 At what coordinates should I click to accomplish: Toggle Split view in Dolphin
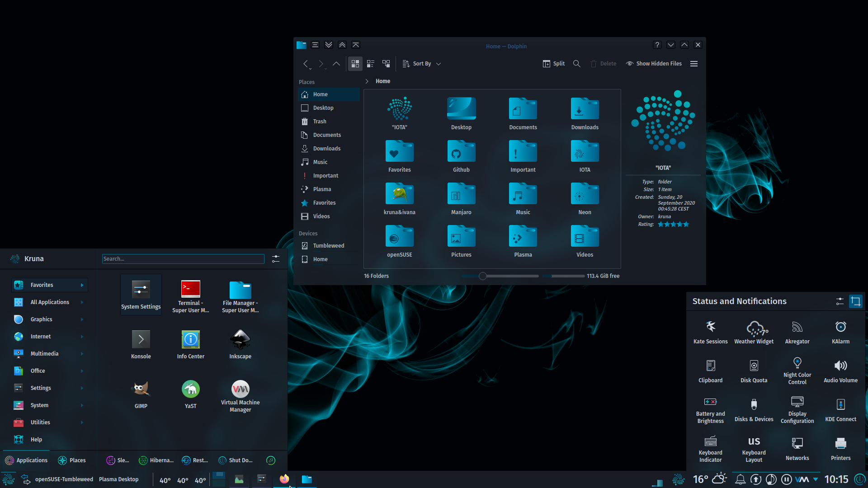point(554,64)
